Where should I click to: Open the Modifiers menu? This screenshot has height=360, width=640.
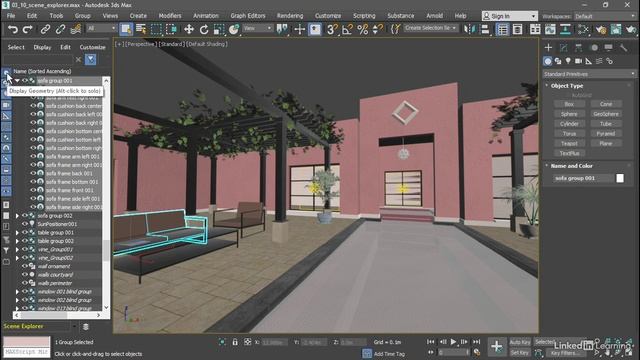[x=170, y=16]
